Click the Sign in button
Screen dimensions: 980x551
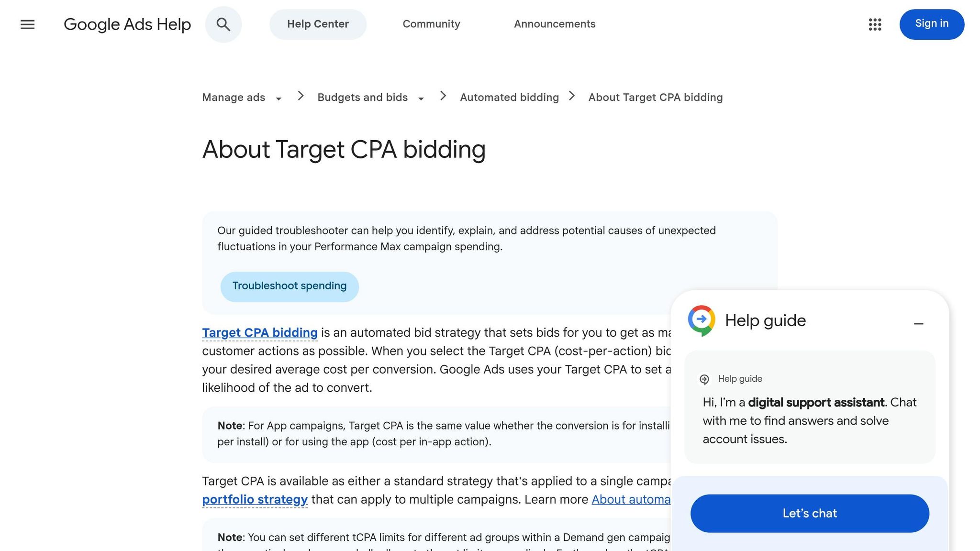click(x=931, y=24)
